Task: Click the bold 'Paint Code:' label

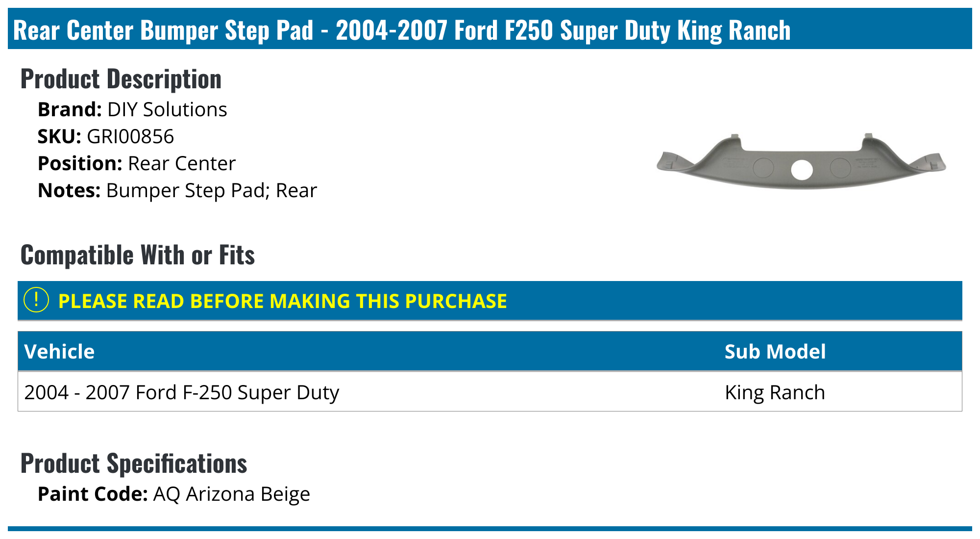Action: click(x=93, y=494)
